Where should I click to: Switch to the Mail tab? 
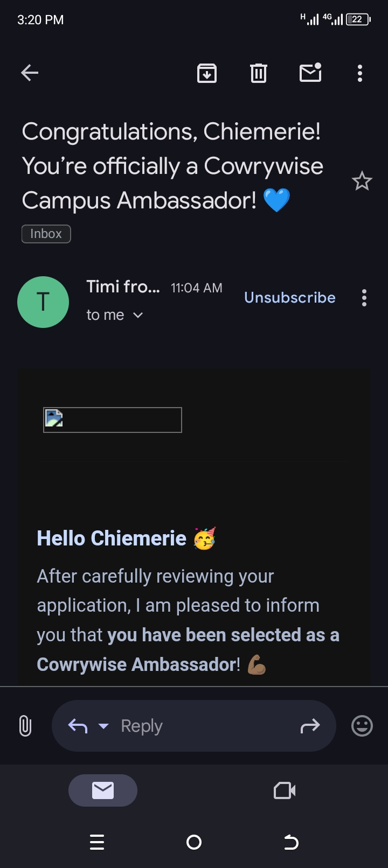tap(103, 790)
